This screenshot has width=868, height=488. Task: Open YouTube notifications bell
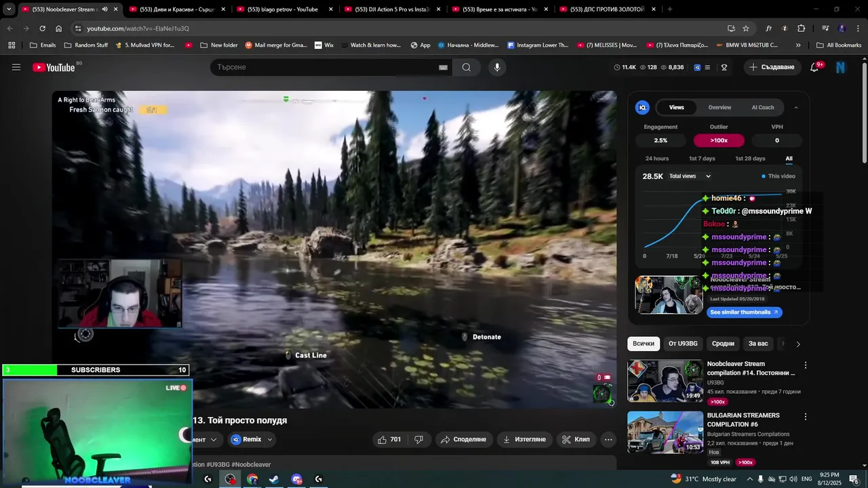pyautogui.click(x=815, y=67)
